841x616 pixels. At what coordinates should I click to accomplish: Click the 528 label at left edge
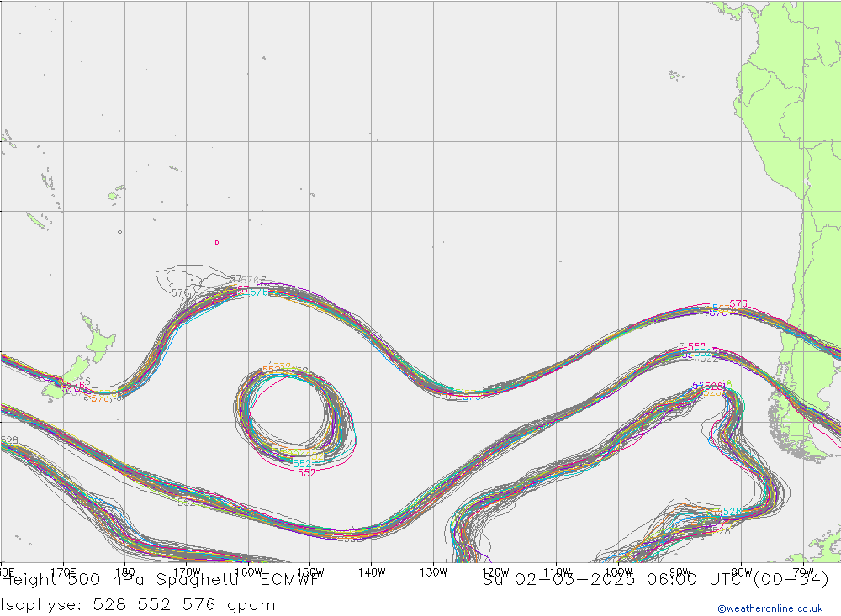9,440
